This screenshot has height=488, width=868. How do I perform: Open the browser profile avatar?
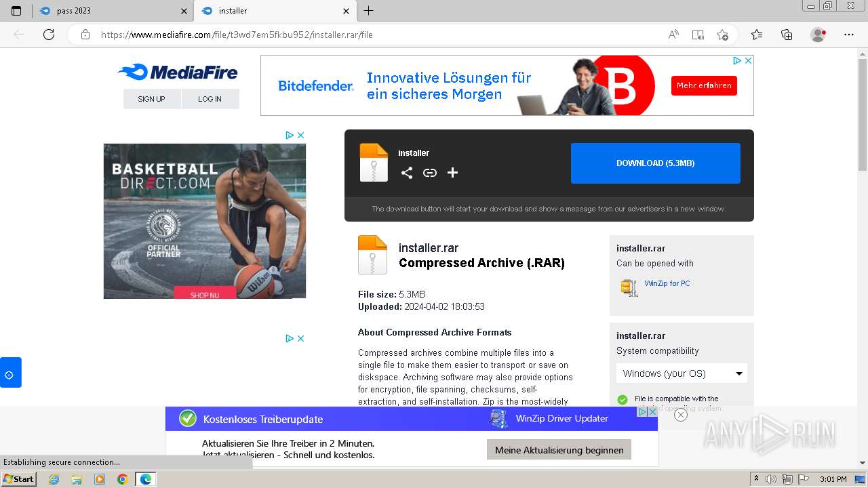point(818,35)
